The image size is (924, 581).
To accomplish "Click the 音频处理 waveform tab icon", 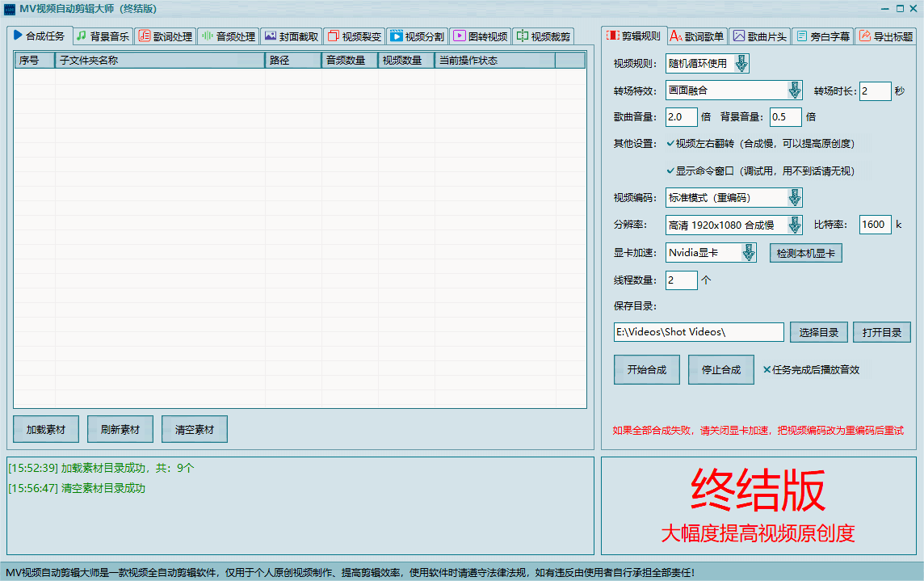I will tap(207, 36).
